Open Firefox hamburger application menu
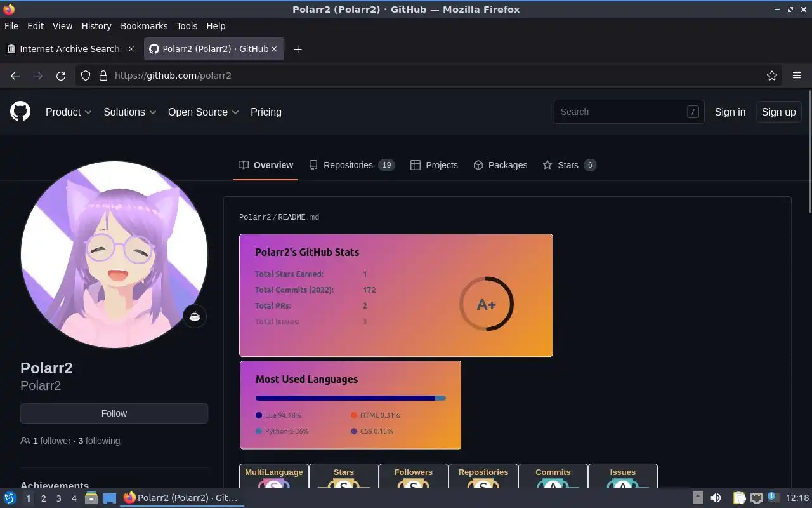Viewport: 812px width, 508px height. pos(797,76)
